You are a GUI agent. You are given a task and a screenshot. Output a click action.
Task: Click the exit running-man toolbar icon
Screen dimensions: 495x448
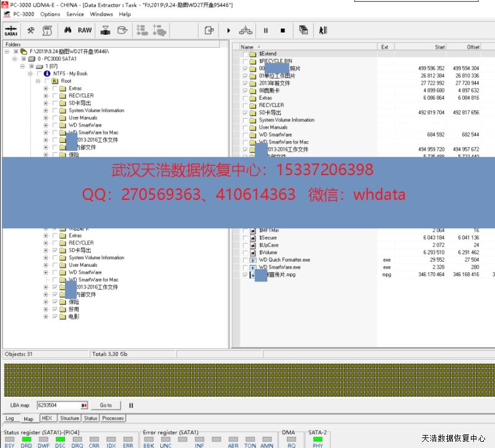(x=322, y=30)
